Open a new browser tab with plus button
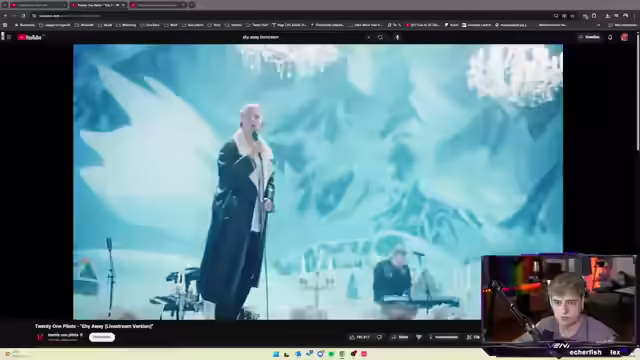The height and width of the screenshot is (360, 640). [192, 5]
